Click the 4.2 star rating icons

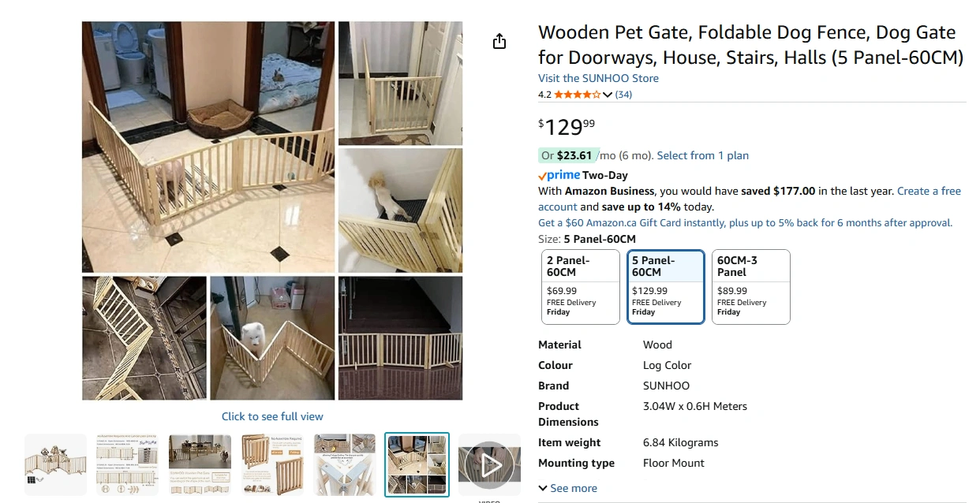tap(577, 95)
